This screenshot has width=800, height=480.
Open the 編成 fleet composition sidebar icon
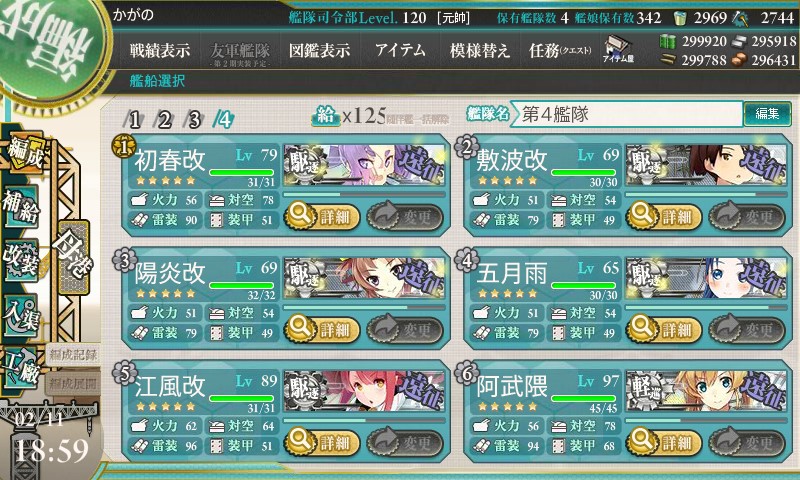coord(24,153)
